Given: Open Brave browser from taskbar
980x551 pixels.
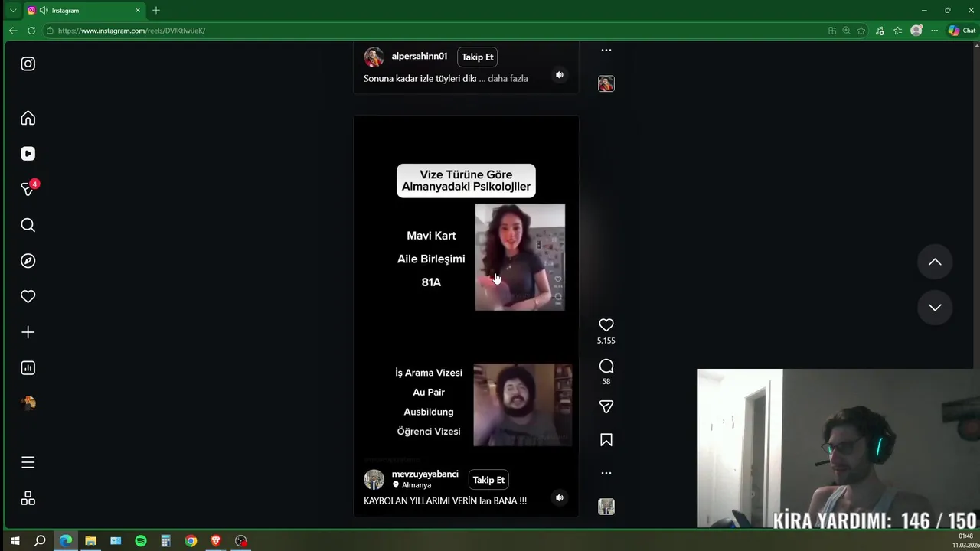Looking at the screenshot, I should 216,541.
